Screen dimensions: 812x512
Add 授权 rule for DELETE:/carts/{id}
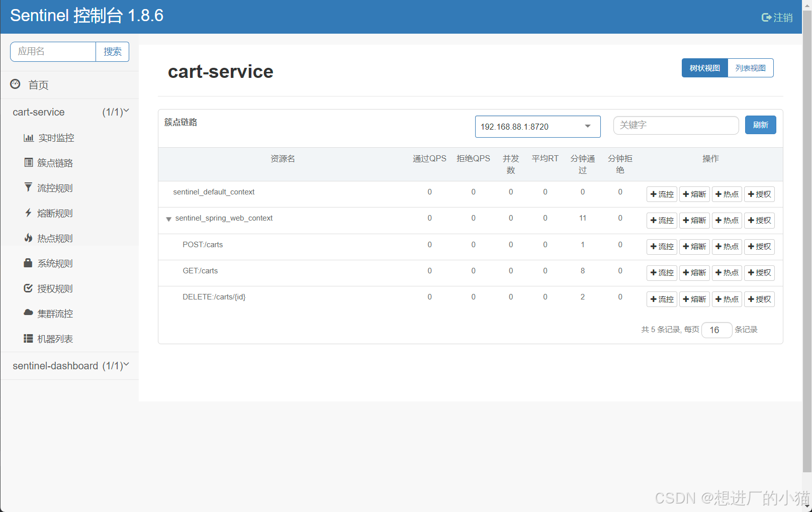(759, 299)
